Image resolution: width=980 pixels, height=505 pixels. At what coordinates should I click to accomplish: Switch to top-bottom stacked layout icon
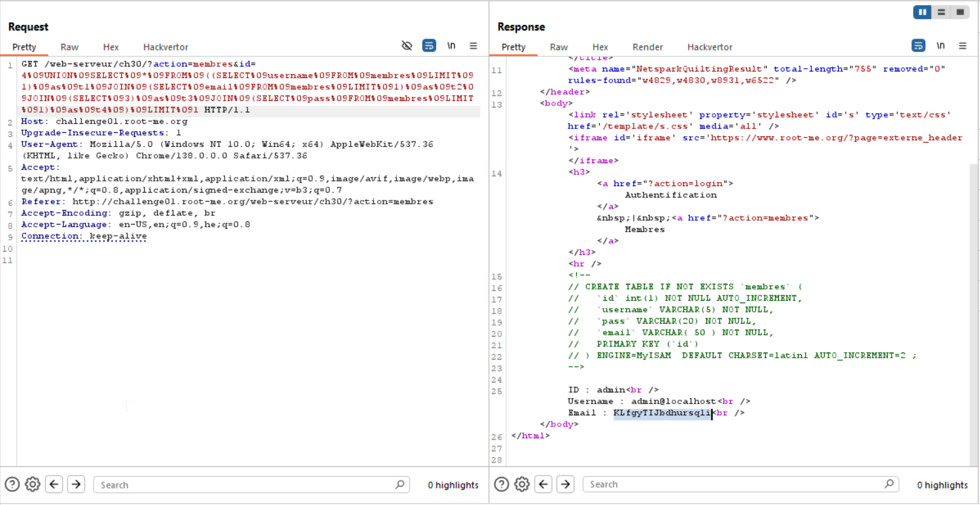click(941, 12)
